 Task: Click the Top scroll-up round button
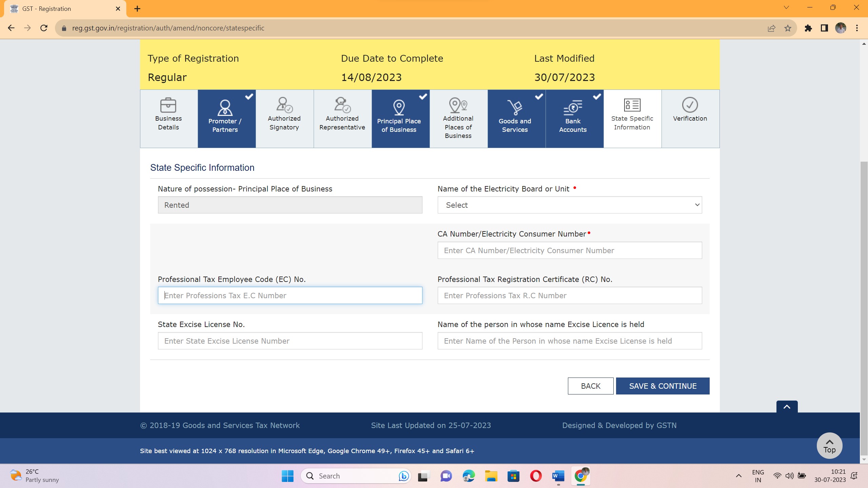coord(829,446)
